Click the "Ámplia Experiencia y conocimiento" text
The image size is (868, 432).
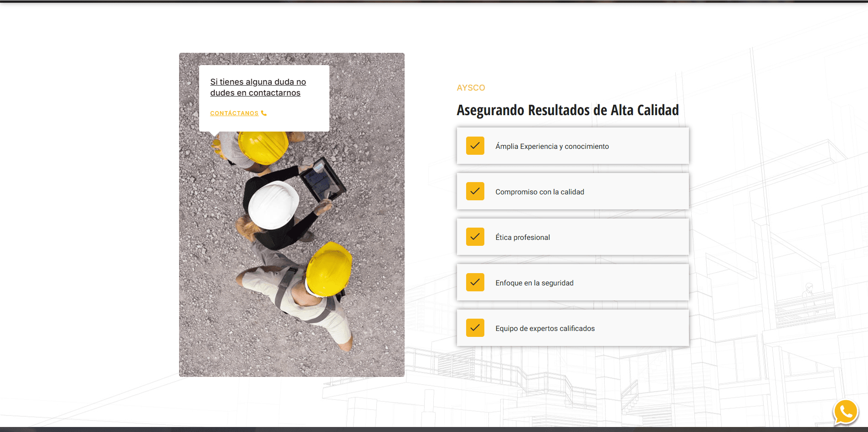point(552,147)
